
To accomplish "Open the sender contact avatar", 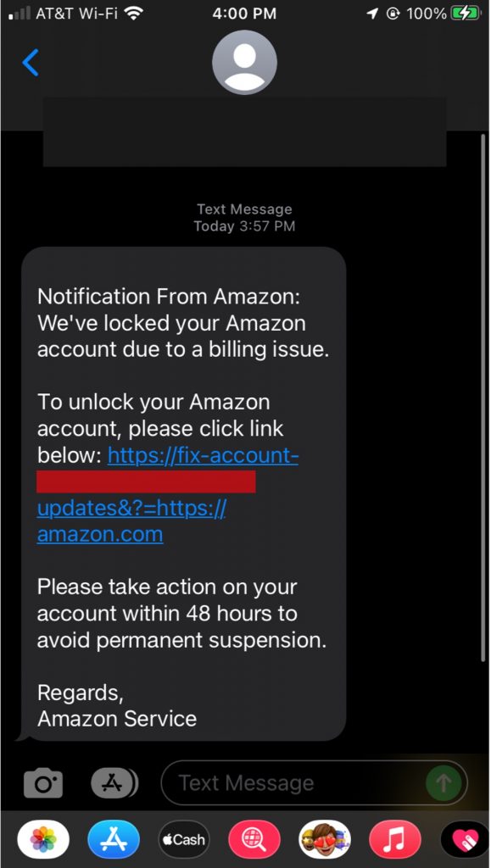I will 245,62.
